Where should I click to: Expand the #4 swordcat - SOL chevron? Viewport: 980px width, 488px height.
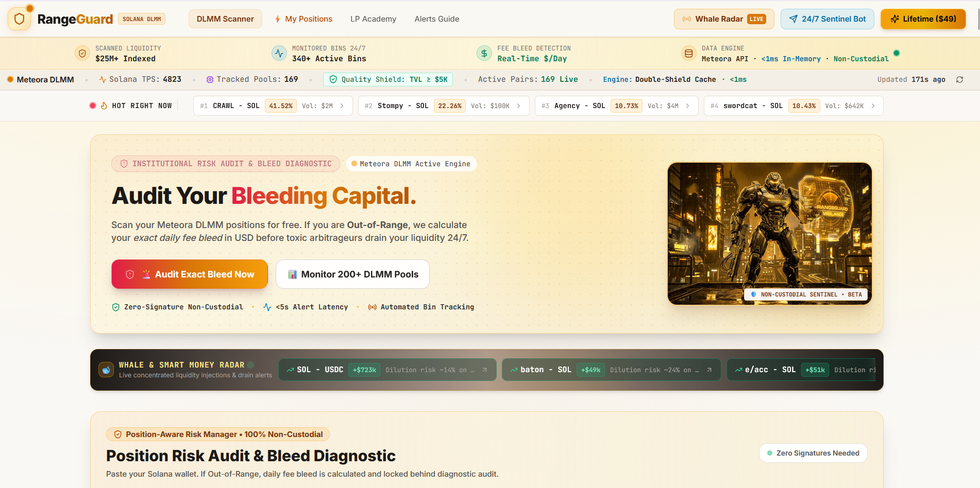(x=873, y=106)
